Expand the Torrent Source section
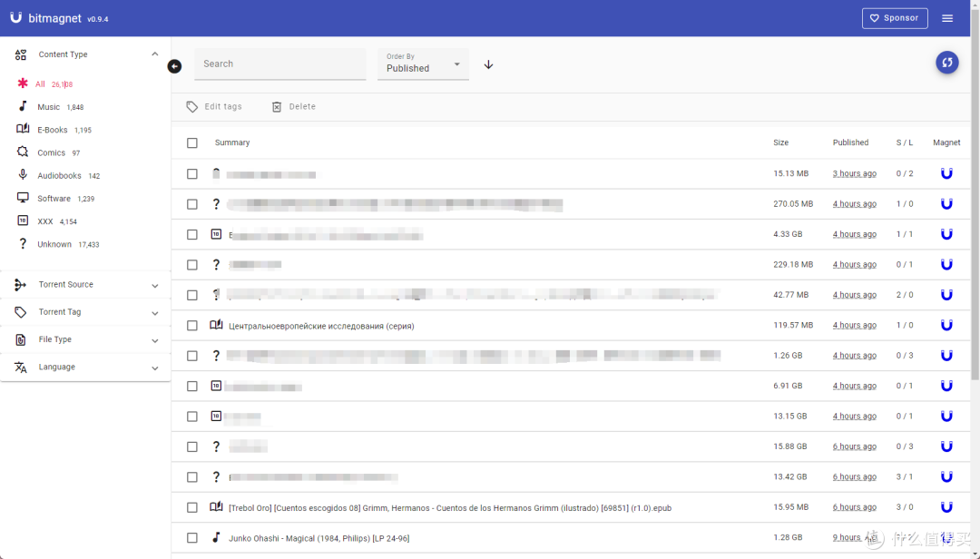 [85, 285]
